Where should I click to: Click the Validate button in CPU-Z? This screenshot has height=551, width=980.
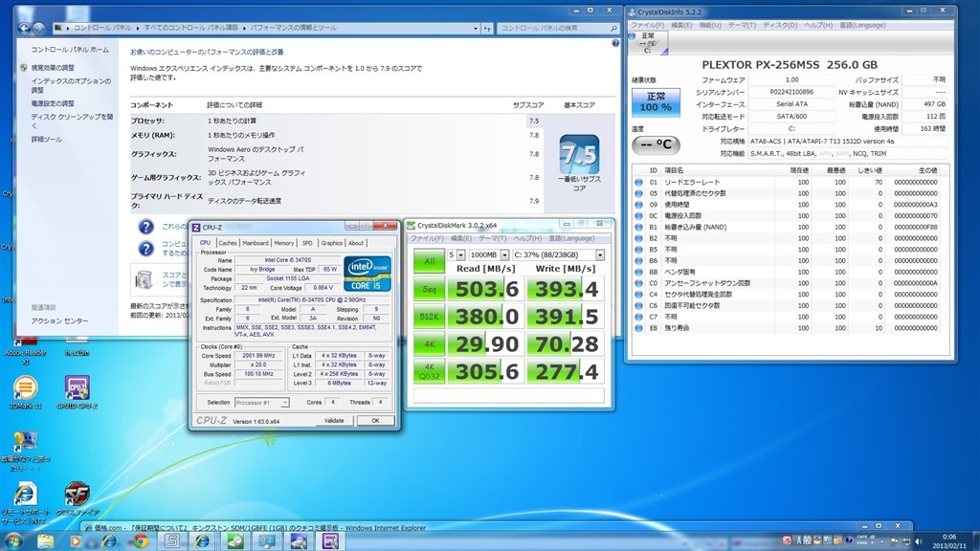click(x=334, y=421)
